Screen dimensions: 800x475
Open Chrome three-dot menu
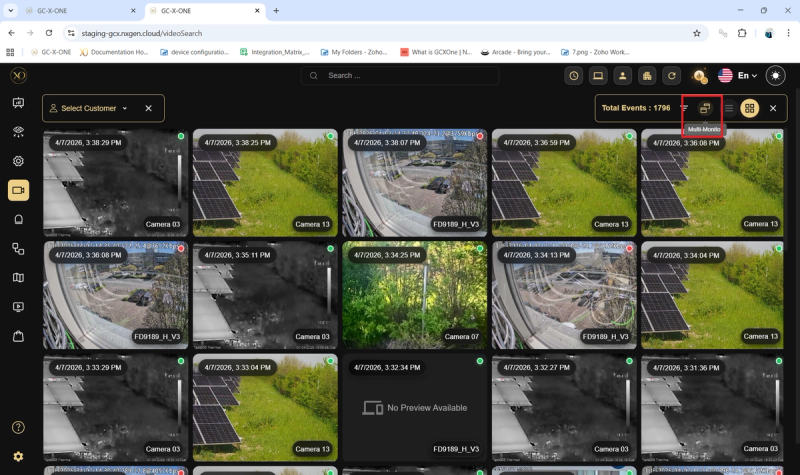788,33
